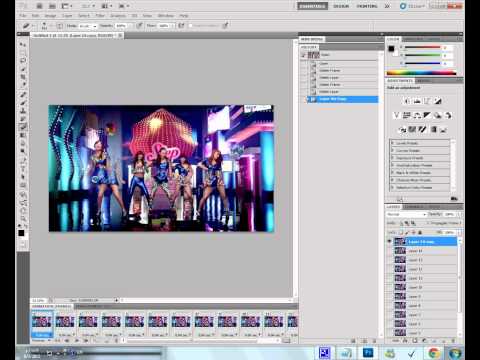Show Layer 14 using its visibility box

pyautogui.click(x=389, y=251)
